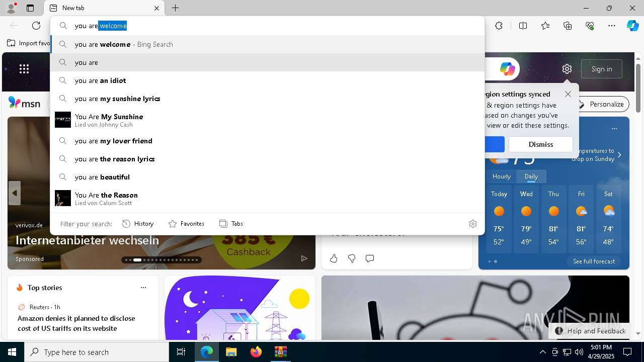Select Sat forecast column
Screen dimensions: 644x362
[x=608, y=219]
